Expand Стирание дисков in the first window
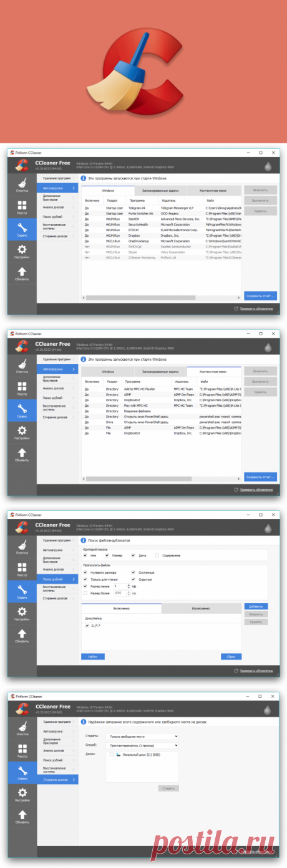The image size is (287, 868). tap(57, 236)
